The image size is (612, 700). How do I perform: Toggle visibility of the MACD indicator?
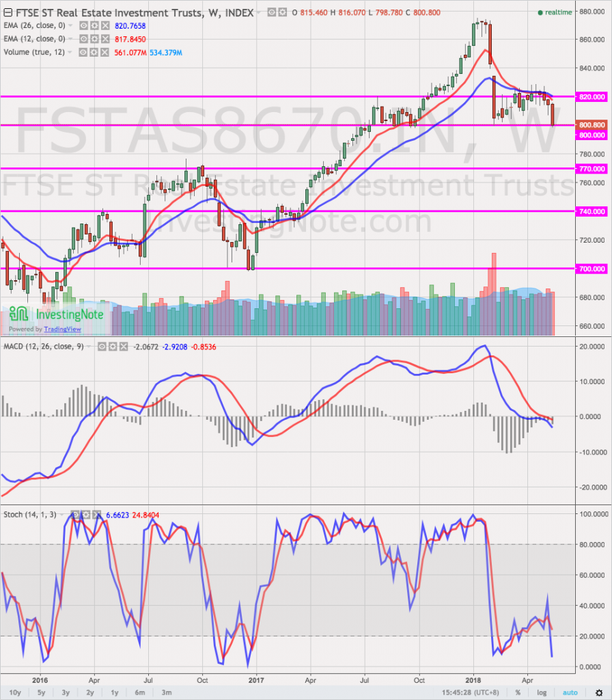(103, 347)
